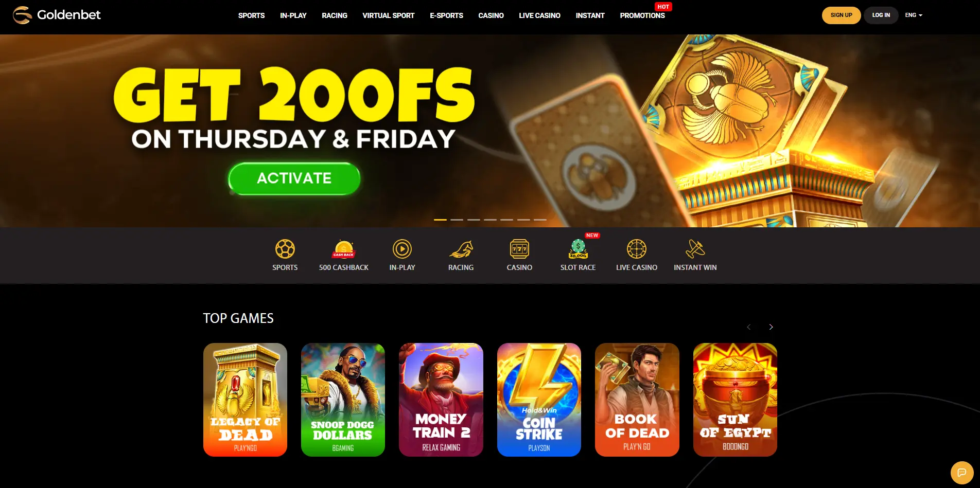
Task: Open the Live Casino roulette icon
Action: click(637, 249)
